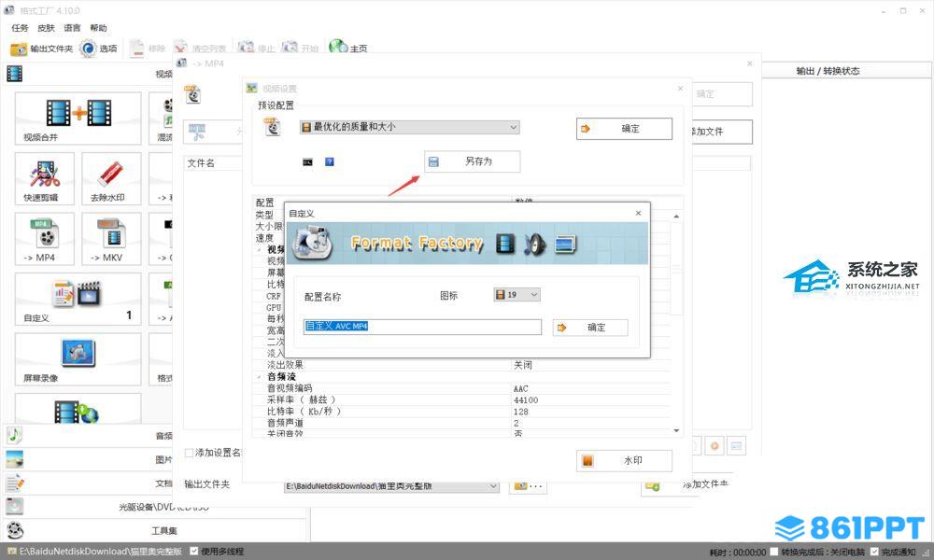This screenshot has width=934, height=560.
Task: Expand the 工具集 category panel
Action: [x=155, y=530]
